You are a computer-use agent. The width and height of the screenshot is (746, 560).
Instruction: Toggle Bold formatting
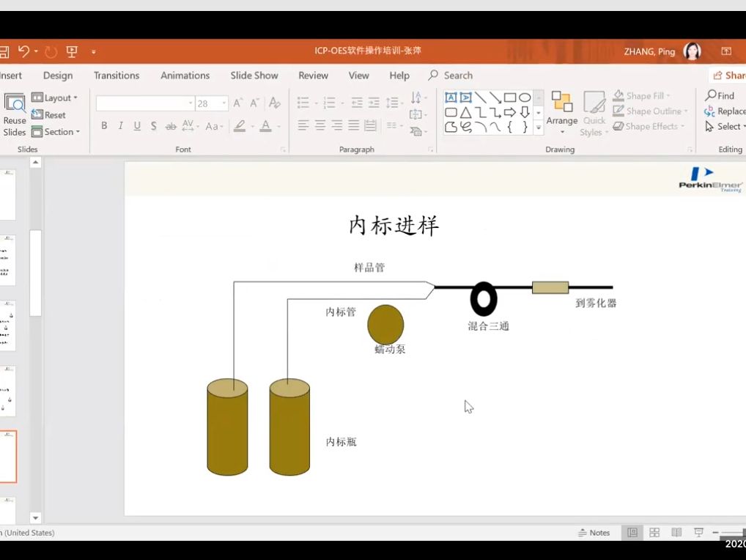[104, 125]
